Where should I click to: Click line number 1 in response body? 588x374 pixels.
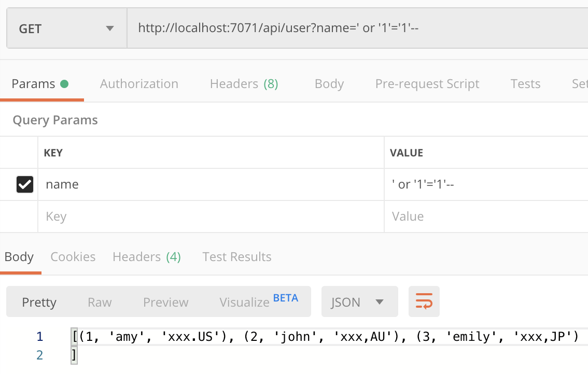pos(40,336)
